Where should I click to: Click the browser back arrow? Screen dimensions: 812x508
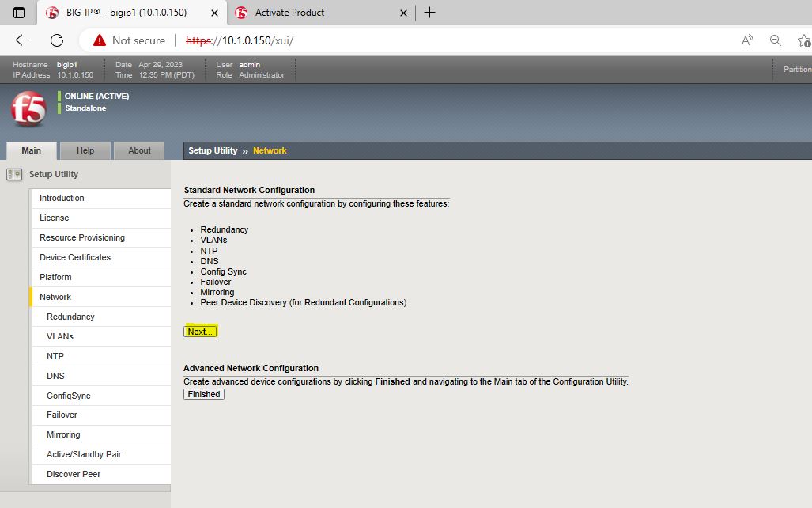(x=22, y=40)
